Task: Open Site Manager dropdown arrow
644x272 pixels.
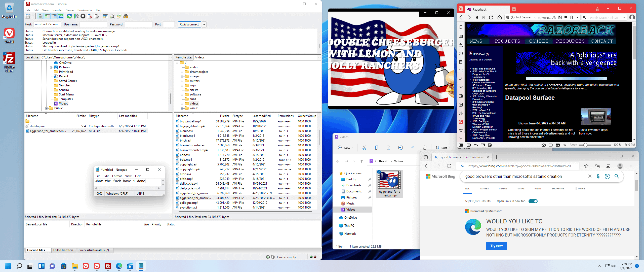Action: [33, 16]
